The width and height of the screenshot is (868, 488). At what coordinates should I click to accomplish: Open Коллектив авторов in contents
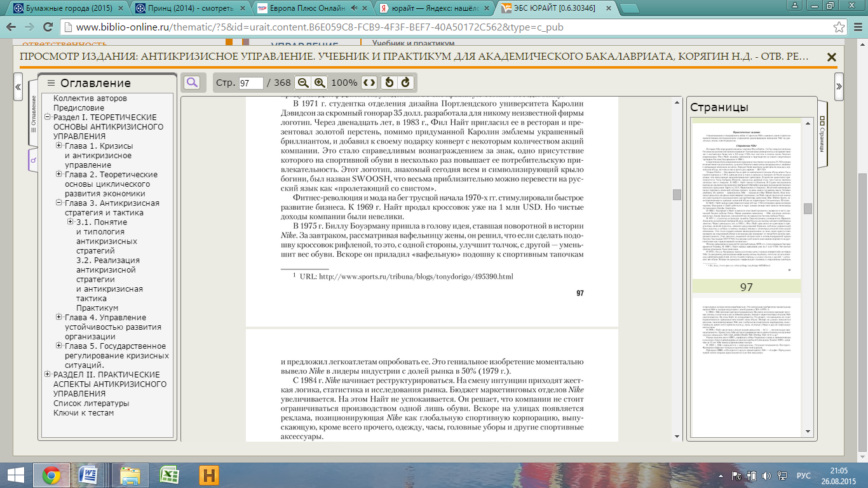90,98
